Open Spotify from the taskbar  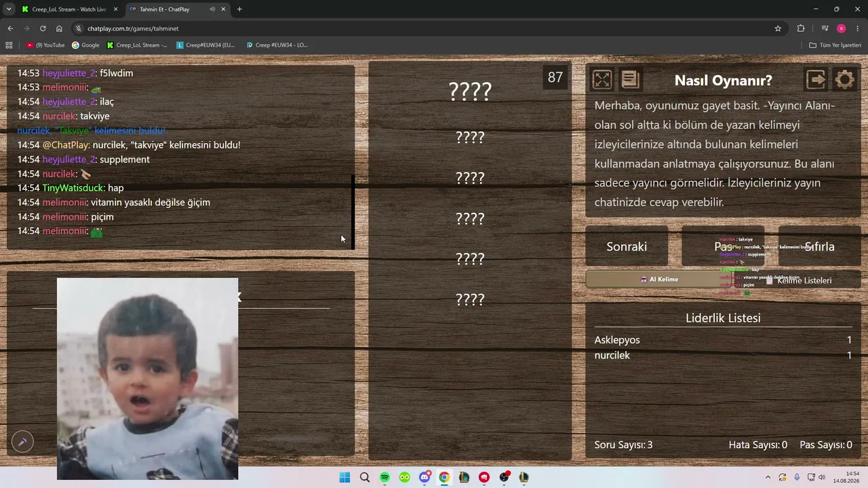pyautogui.click(x=384, y=477)
